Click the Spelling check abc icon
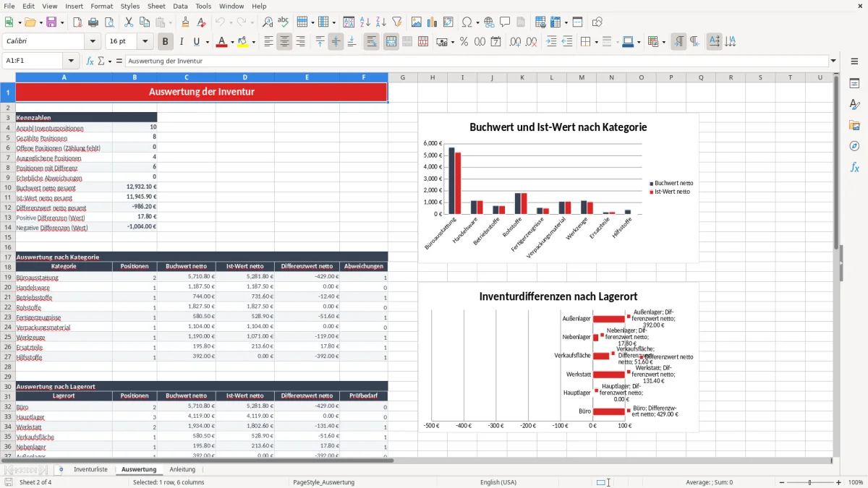The height and width of the screenshot is (488, 868). point(284,22)
